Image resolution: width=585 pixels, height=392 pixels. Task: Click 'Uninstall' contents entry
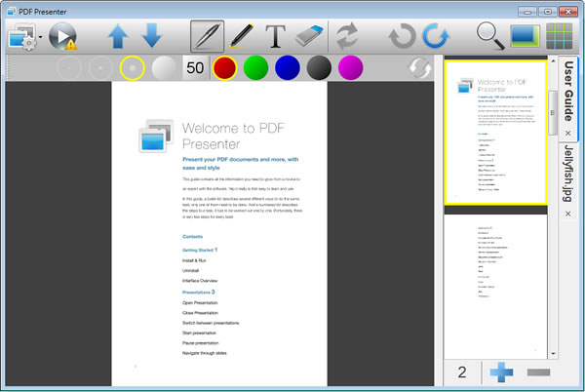190,270
